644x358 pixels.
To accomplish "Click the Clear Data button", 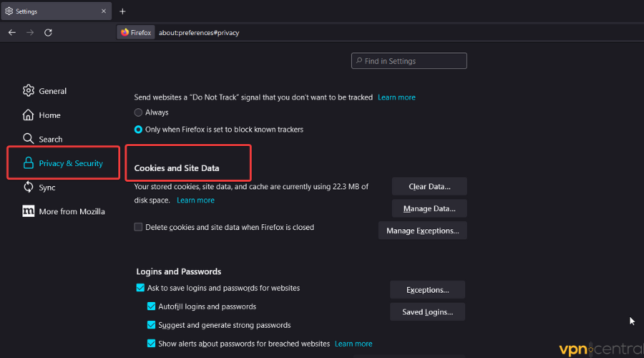I will coord(429,187).
